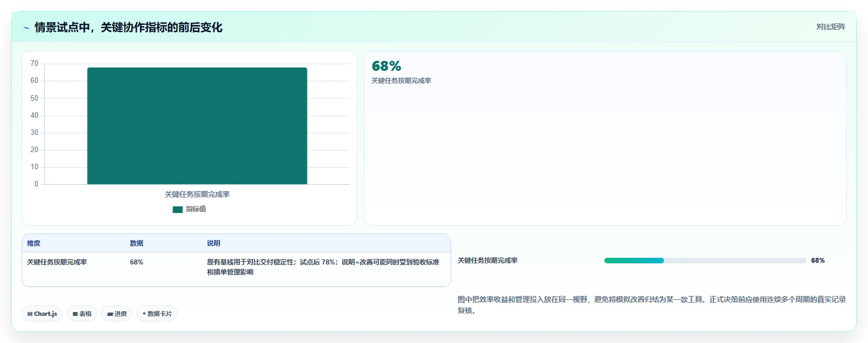Click the 说明 column header
The width and height of the screenshot is (868, 343).
tap(214, 243)
